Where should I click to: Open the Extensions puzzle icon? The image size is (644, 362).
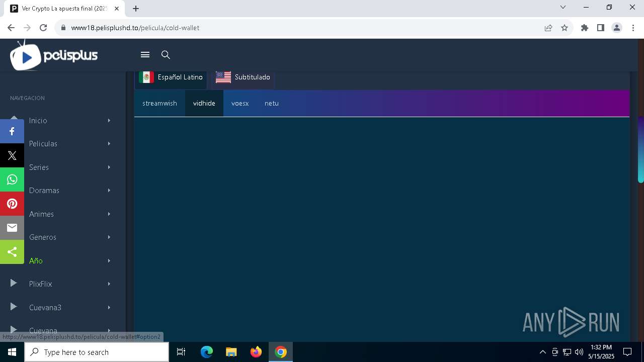click(585, 28)
